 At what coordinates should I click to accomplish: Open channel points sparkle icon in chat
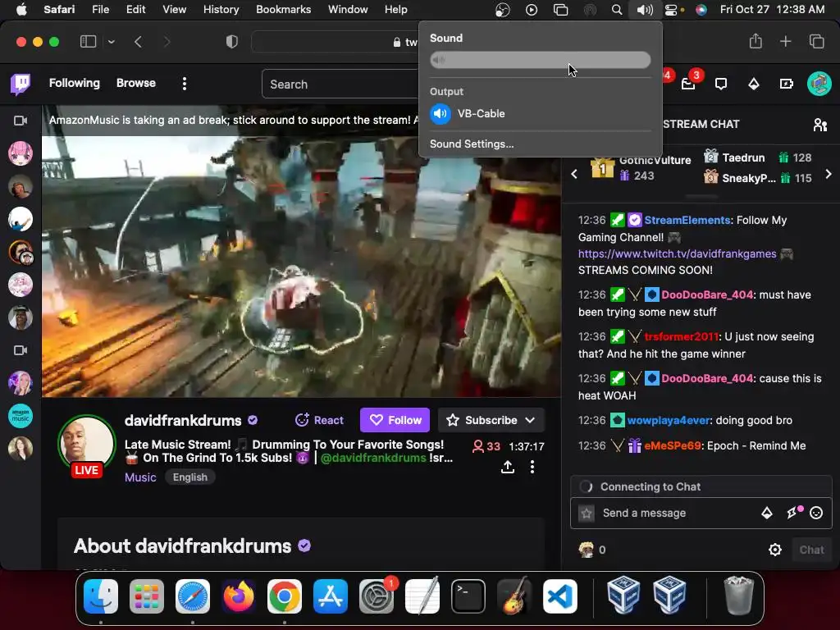pos(793,513)
